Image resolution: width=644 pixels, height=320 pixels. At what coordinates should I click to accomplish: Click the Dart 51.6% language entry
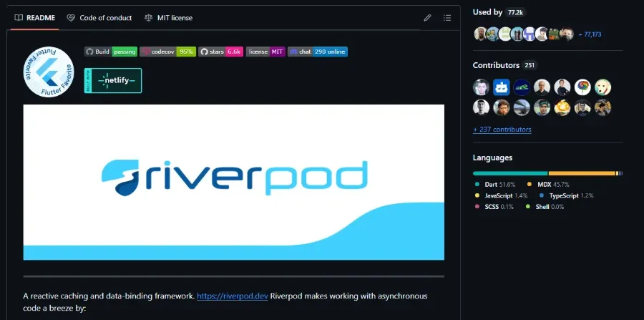tap(499, 185)
